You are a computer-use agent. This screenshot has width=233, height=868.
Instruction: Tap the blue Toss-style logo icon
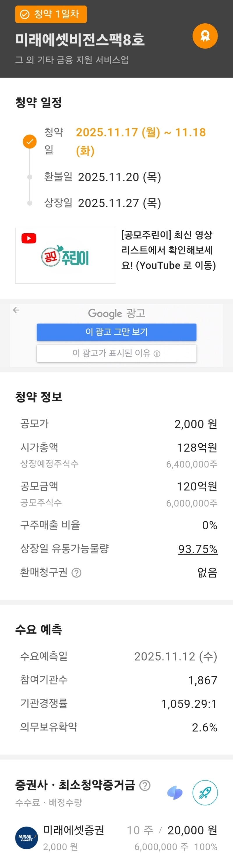tap(175, 793)
